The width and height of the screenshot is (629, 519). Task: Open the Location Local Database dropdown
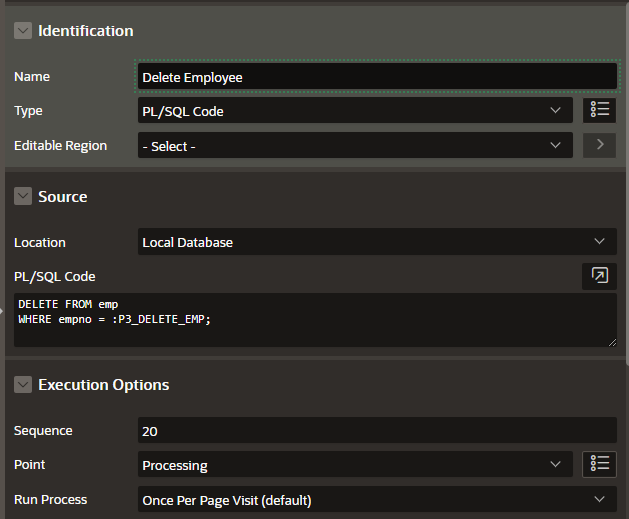tap(377, 241)
